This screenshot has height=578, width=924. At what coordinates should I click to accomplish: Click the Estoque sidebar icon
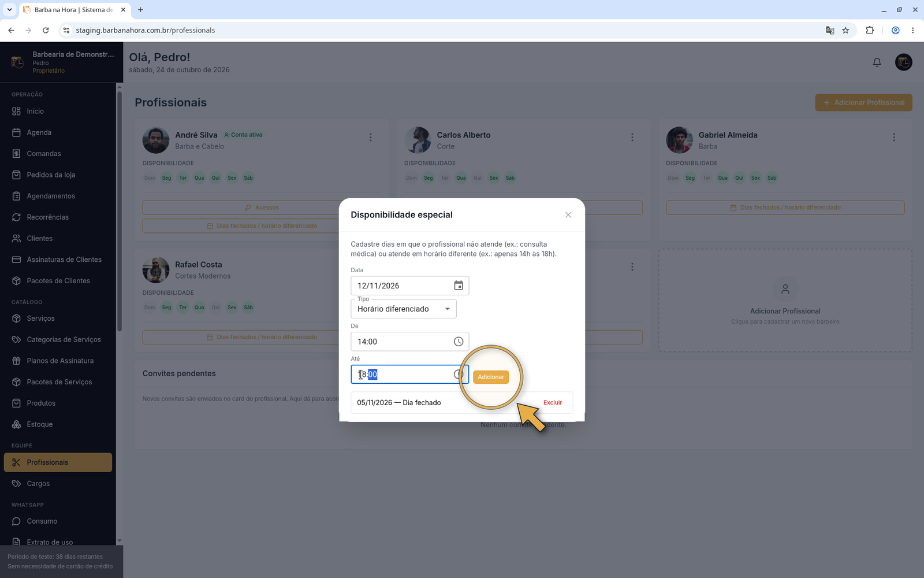click(x=16, y=424)
